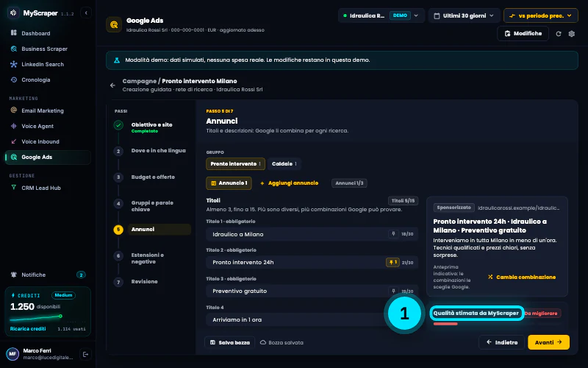Click the Ricarica crediti link
The width and height of the screenshot is (588, 368).
point(28,328)
